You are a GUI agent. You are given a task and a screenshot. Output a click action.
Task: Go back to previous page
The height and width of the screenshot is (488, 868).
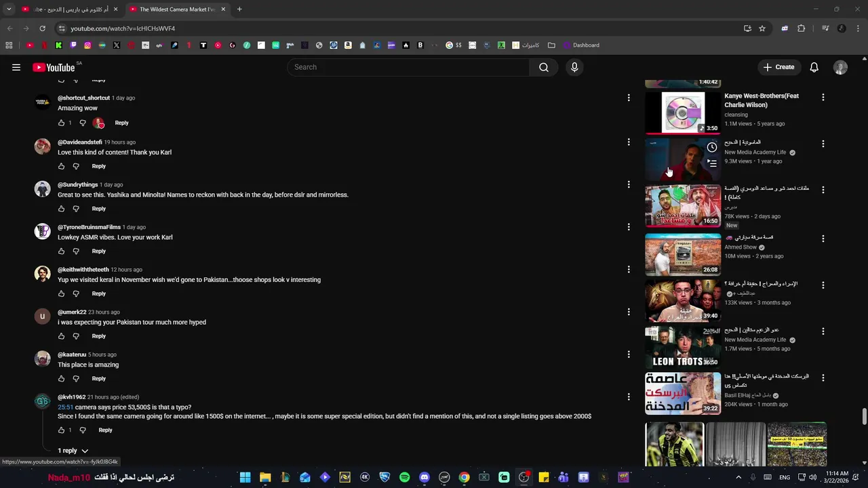pos(9,28)
